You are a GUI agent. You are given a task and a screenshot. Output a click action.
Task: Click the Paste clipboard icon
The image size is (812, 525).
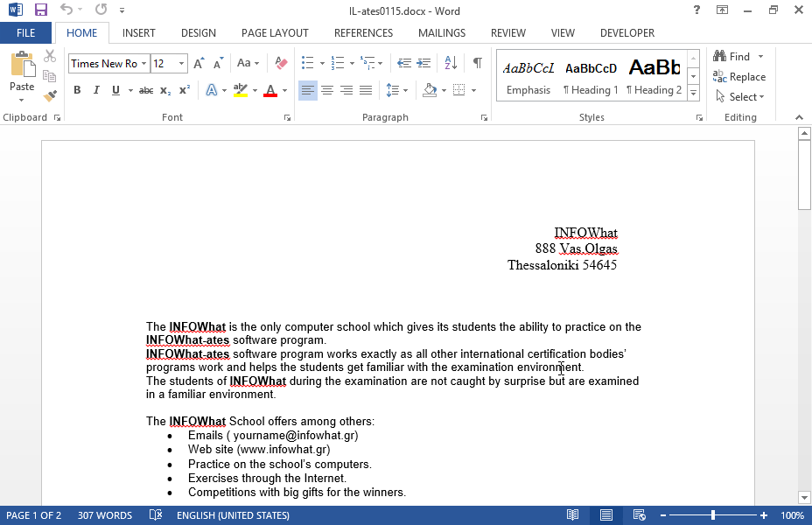coord(22,65)
